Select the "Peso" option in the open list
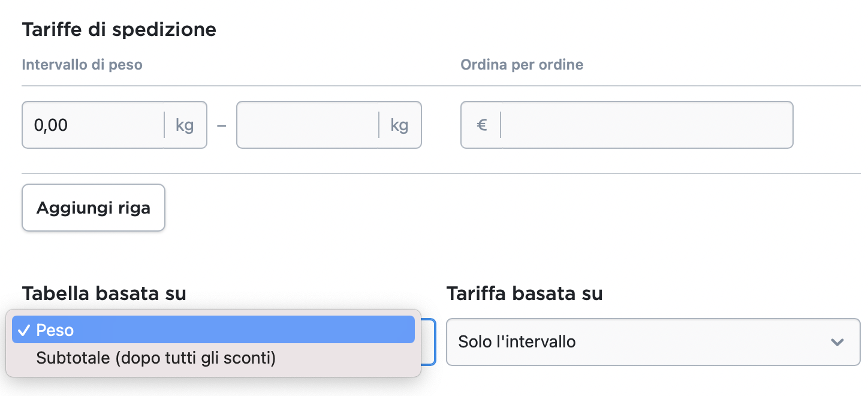 coord(213,330)
